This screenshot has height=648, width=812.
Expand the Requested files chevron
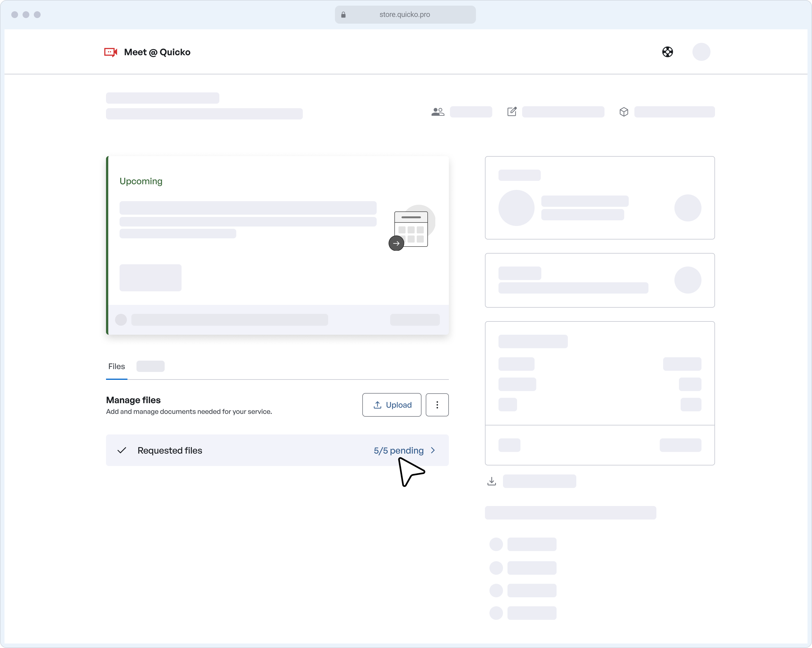(x=433, y=451)
